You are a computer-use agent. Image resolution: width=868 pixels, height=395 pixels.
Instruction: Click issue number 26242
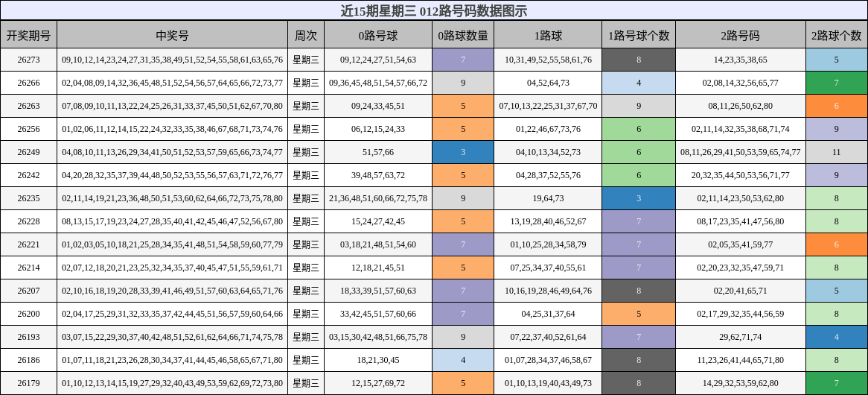point(28,175)
